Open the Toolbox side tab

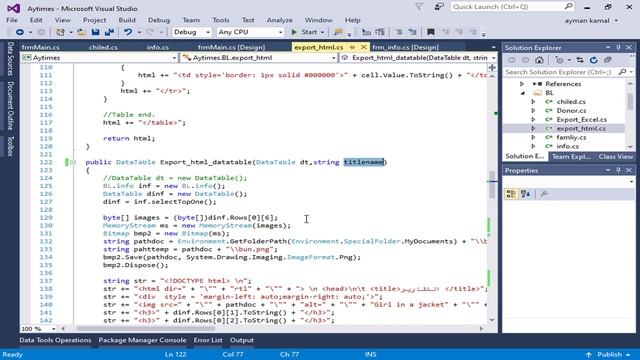pos(11,146)
